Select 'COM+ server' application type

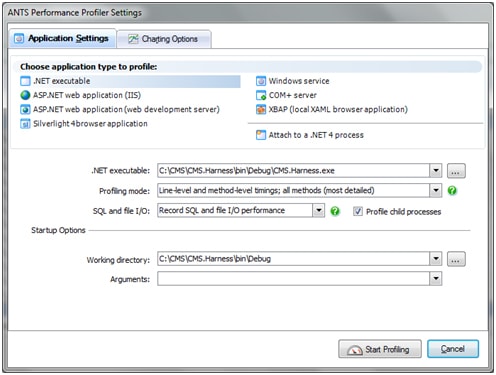coord(286,95)
